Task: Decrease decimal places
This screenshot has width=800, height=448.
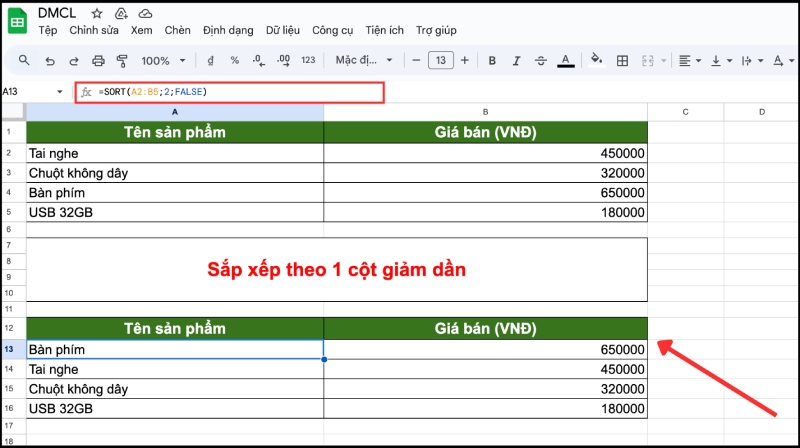Action: (x=259, y=60)
